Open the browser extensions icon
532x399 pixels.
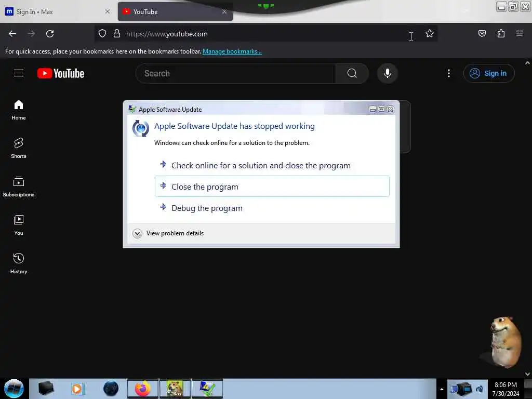pyautogui.click(x=501, y=34)
